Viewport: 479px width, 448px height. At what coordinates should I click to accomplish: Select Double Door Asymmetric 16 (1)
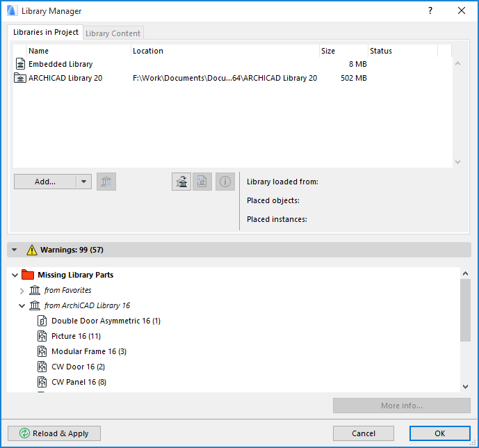[x=106, y=321]
